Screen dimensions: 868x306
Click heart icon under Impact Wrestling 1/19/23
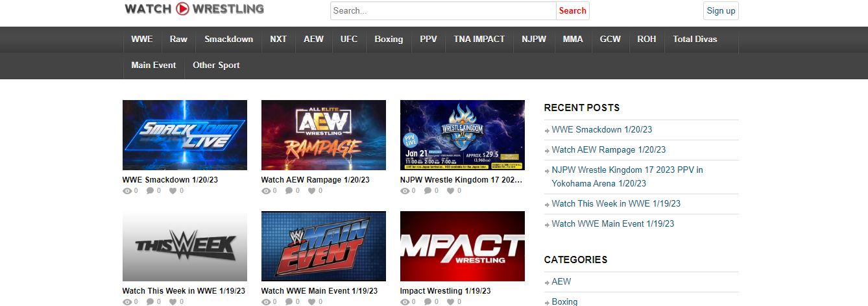(451, 302)
